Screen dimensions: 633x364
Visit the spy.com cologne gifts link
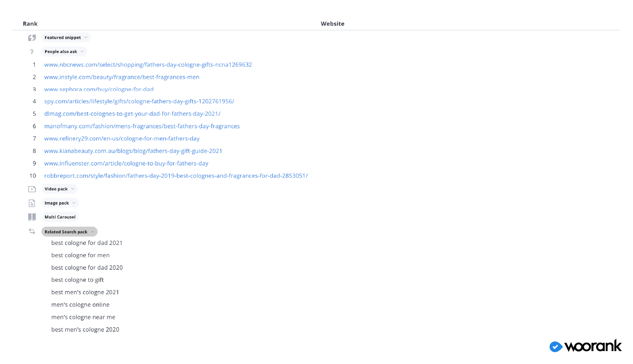tap(139, 101)
